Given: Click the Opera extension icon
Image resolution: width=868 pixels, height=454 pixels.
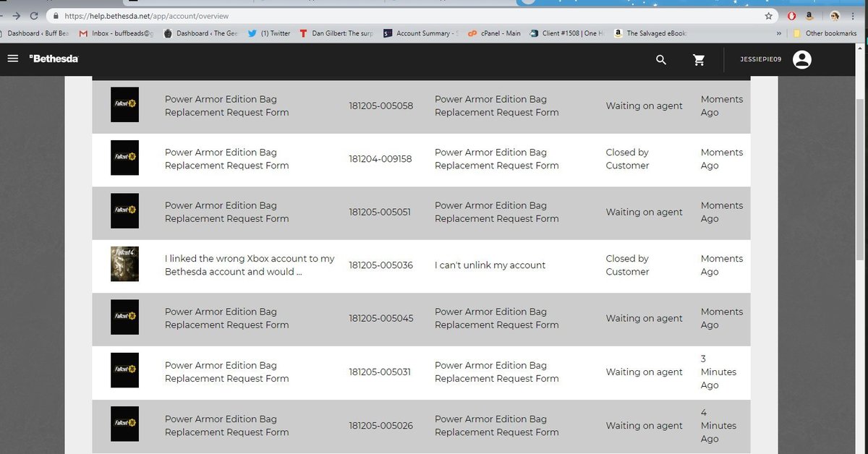Looking at the screenshot, I should click(792, 15).
